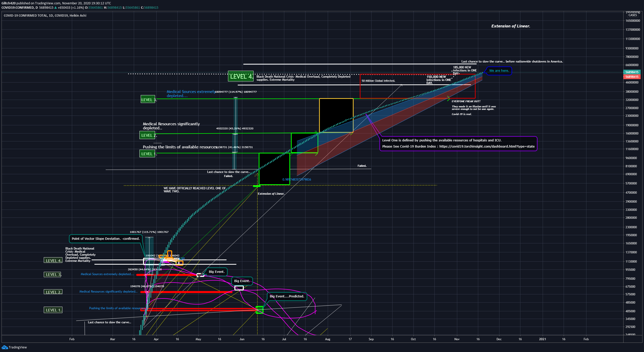The height and width of the screenshot is (352, 644).
Task: Click the 2021 label on time axis
Action: tap(542, 339)
